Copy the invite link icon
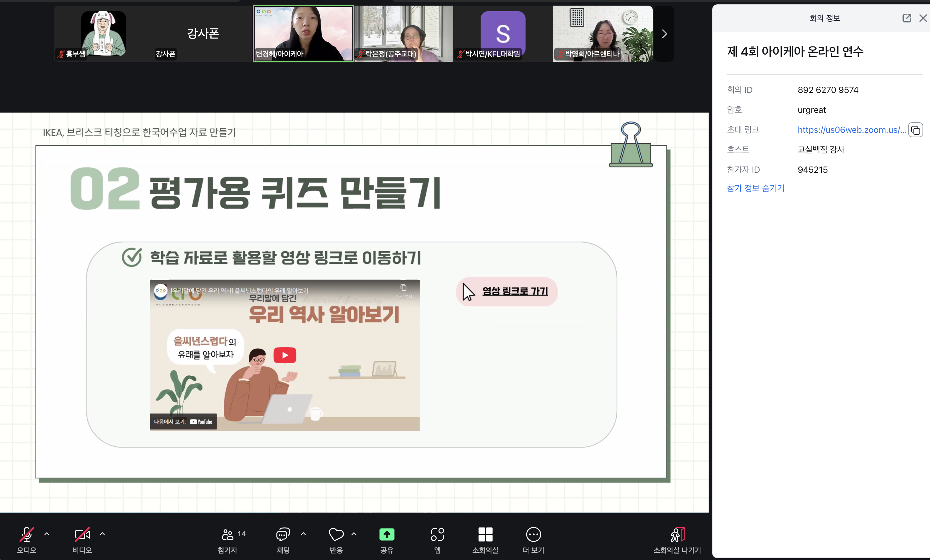 pyautogui.click(x=915, y=130)
